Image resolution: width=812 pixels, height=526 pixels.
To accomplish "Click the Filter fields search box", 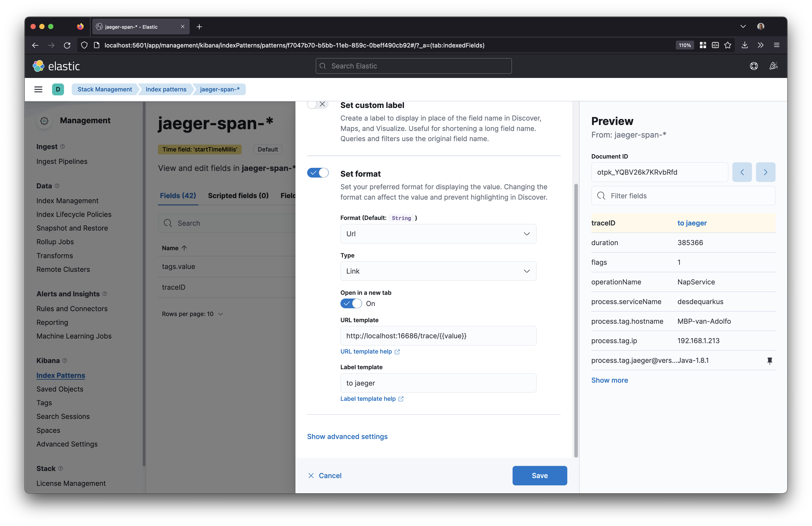I will (x=683, y=196).
